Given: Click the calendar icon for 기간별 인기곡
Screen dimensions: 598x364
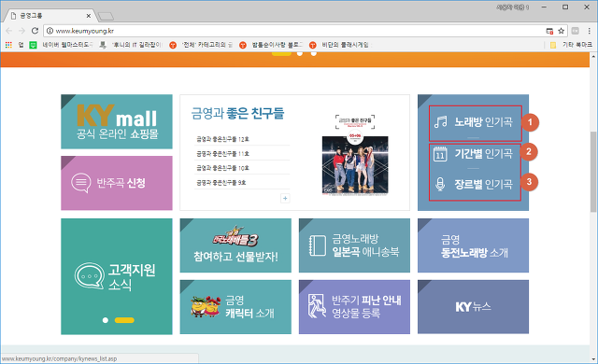Looking at the screenshot, I should coord(440,154).
